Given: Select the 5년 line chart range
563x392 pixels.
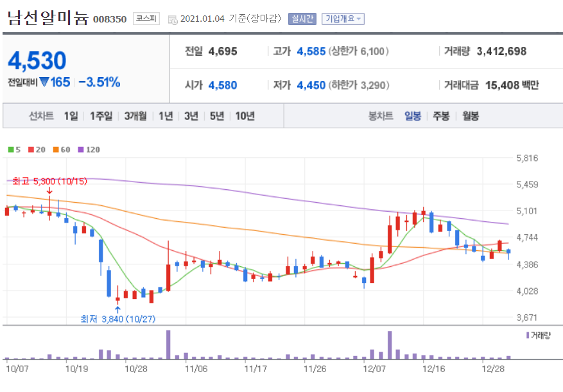Looking at the screenshot, I should (x=217, y=116).
